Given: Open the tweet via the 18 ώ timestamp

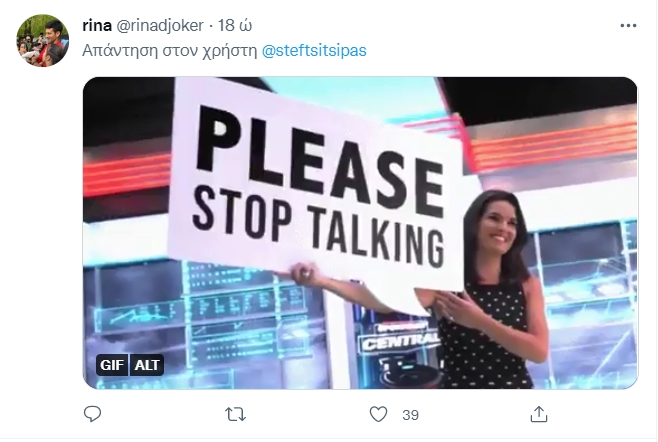Looking at the screenshot, I should pos(235,26).
